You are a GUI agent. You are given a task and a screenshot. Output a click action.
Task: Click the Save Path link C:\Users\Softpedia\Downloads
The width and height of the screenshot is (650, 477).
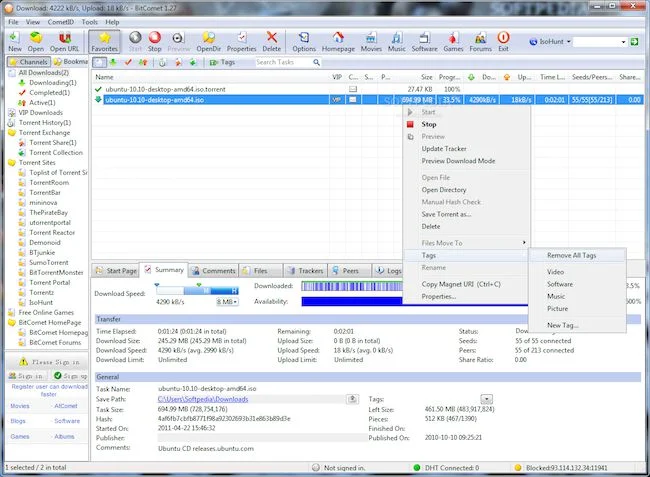(203, 400)
